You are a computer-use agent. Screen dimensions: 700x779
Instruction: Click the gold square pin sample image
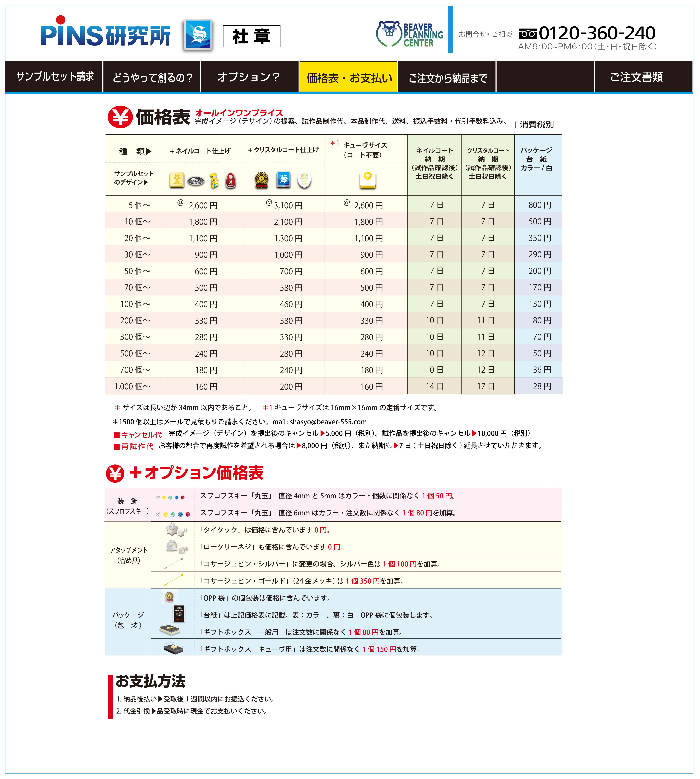(x=177, y=180)
